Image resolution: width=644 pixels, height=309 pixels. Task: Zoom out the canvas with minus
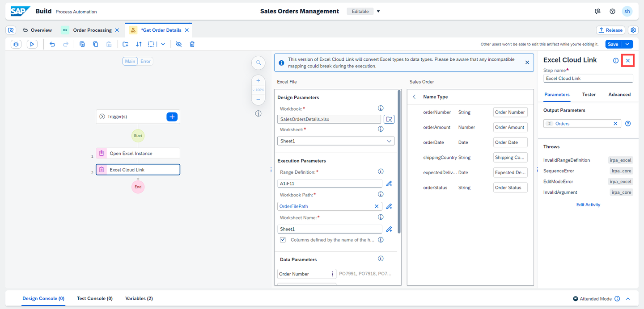click(x=258, y=99)
